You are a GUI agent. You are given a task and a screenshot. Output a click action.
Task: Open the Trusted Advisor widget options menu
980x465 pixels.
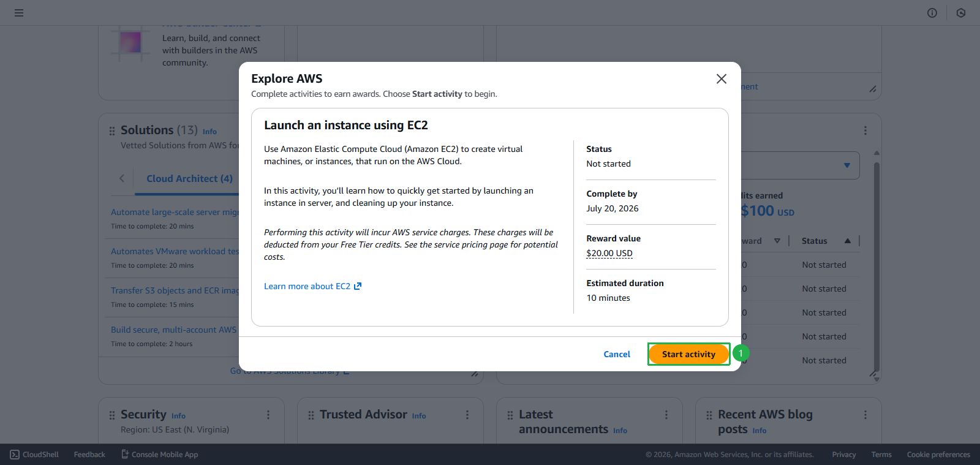pos(467,415)
